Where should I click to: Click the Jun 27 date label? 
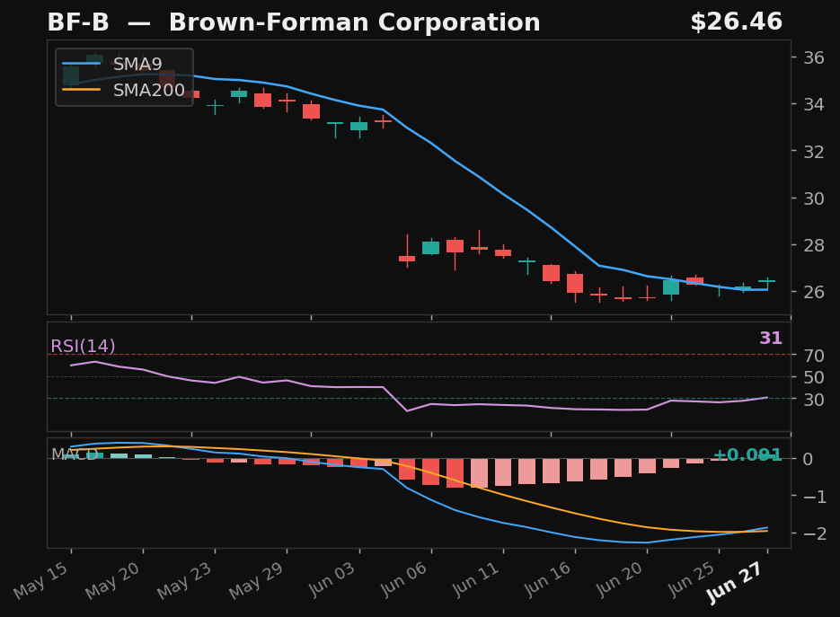[735, 583]
